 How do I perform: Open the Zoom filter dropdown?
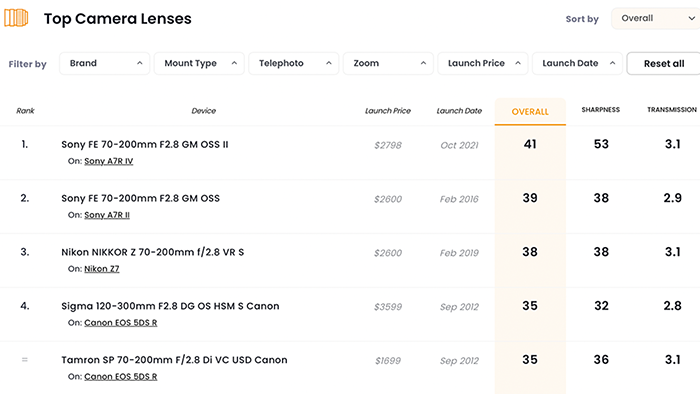[x=388, y=63]
